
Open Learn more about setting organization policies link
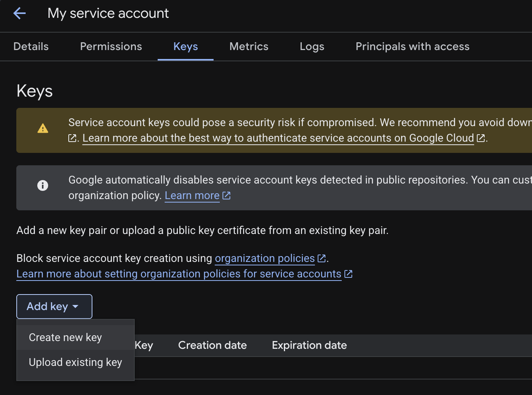(179, 274)
